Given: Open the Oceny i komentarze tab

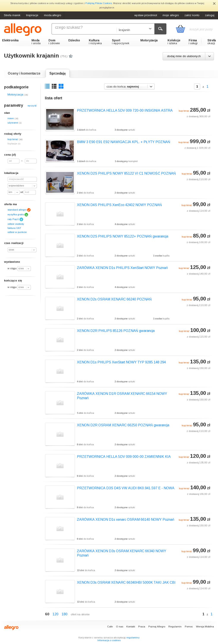Looking at the screenshot, I should tap(24, 73).
